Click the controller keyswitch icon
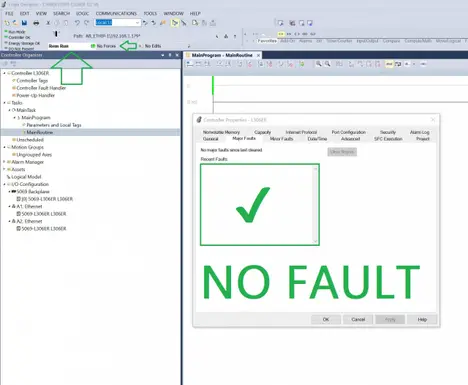The width and height of the screenshot is (468, 385). click(56, 34)
